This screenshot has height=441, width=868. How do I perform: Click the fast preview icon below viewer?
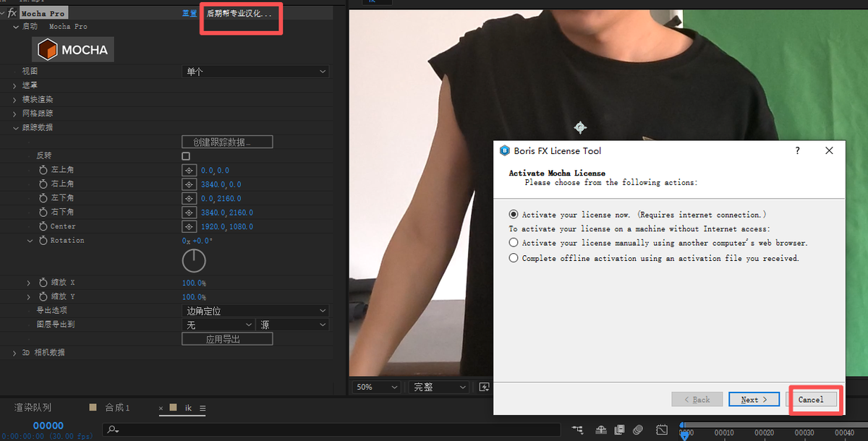point(484,387)
